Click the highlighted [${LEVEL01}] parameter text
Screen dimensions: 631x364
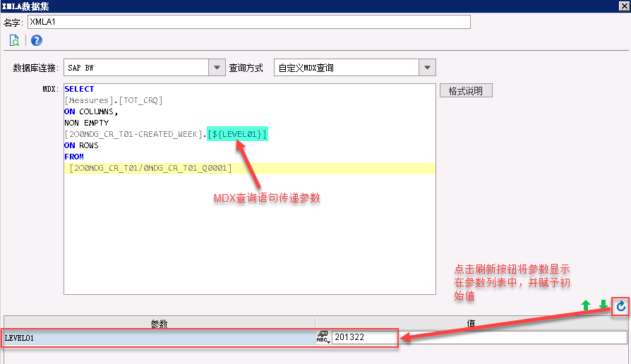(x=237, y=134)
